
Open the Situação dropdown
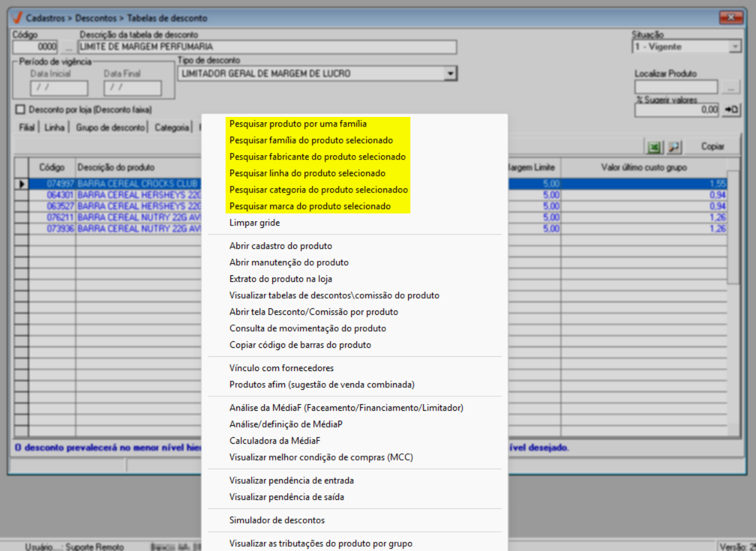pos(736,47)
